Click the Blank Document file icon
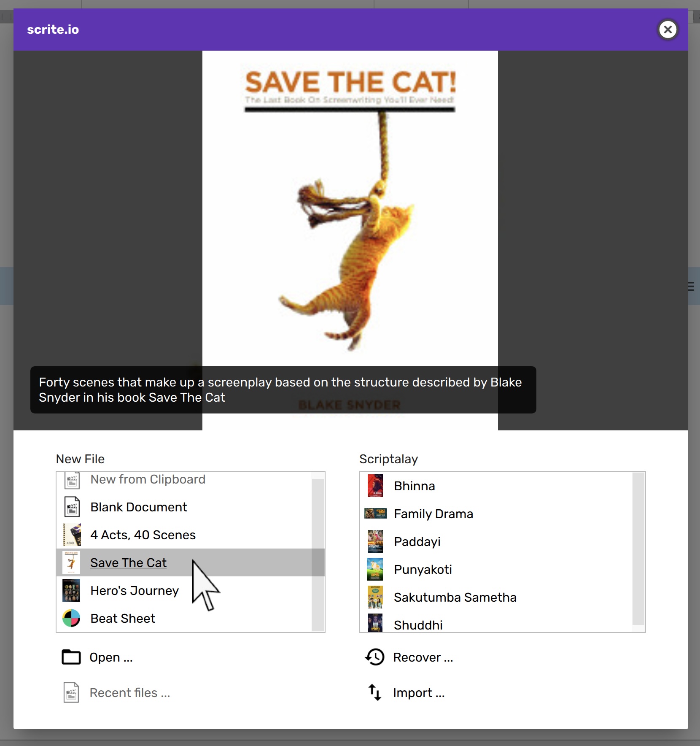This screenshot has width=700, height=746. coord(72,507)
